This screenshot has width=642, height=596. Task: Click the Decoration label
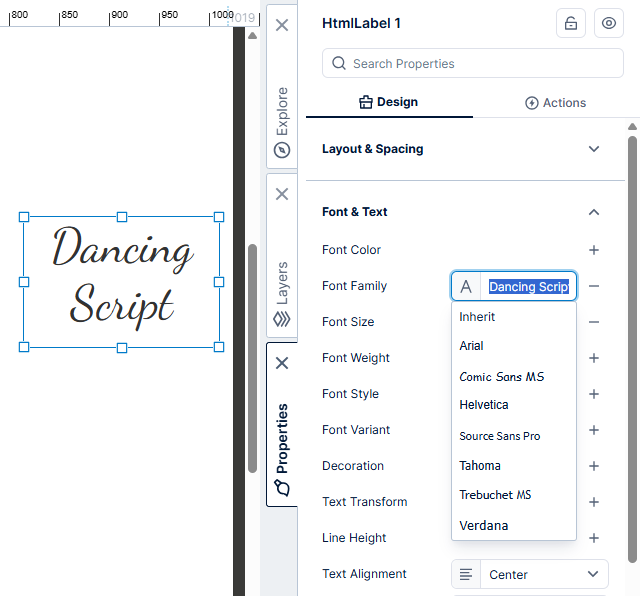(x=353, y=466)
